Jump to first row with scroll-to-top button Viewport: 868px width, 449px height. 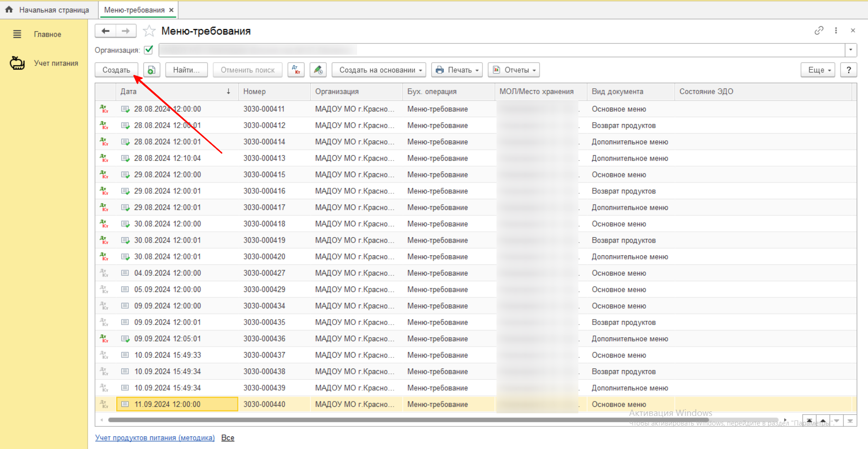pos(809,421)
